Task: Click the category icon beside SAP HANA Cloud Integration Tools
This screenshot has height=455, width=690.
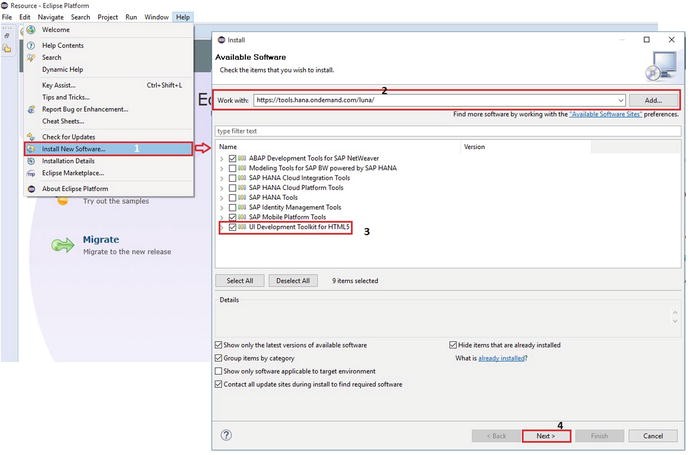Action: tap(242, 178)
